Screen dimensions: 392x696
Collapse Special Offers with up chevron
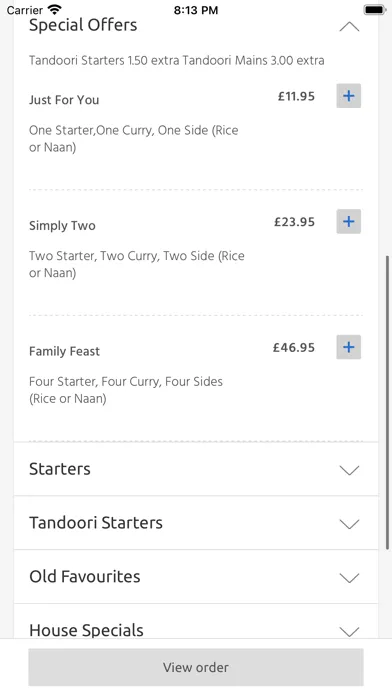click(x=349, y=27)
